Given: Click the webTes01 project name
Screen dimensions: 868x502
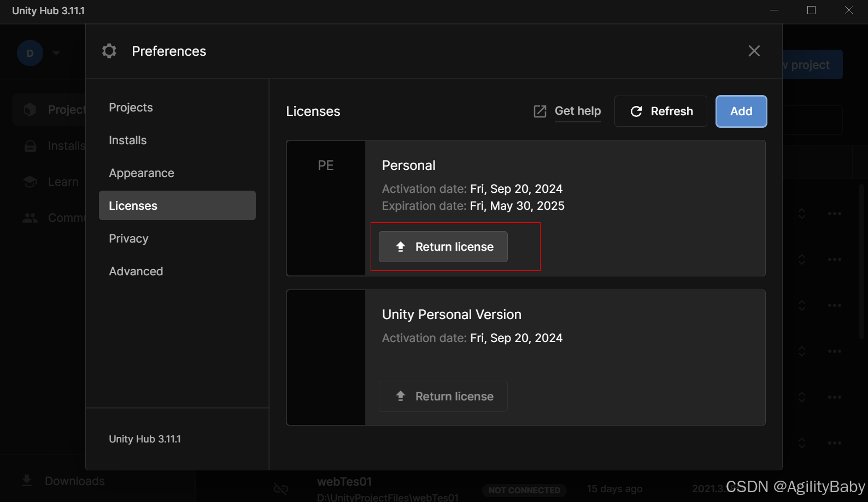Looking at the screenshot, I should pyautogui.click(x=344, y=482).
